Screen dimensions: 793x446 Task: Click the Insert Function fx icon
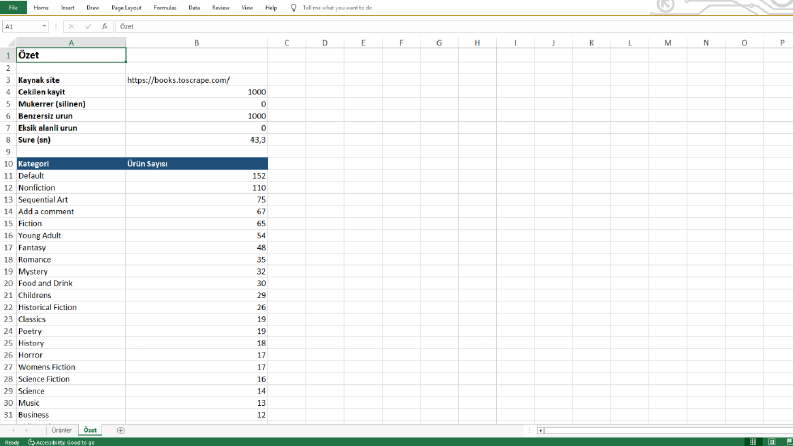[x=105, y=26]
